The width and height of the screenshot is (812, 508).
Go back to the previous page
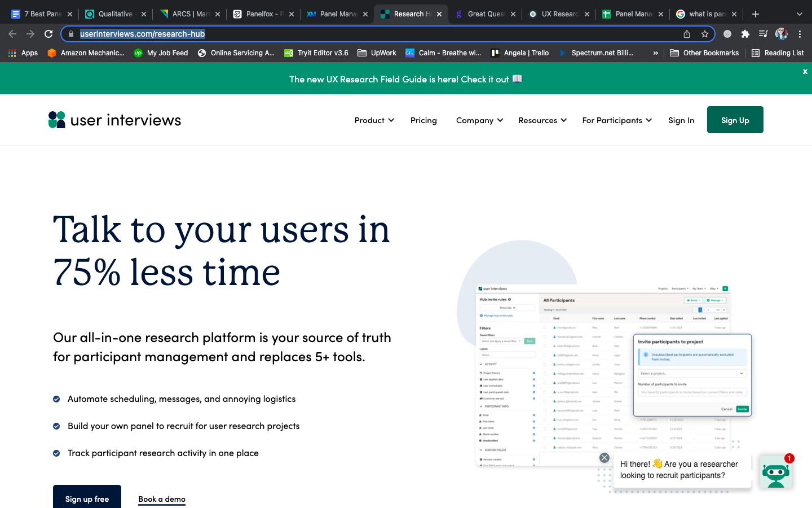click(12, 34)
